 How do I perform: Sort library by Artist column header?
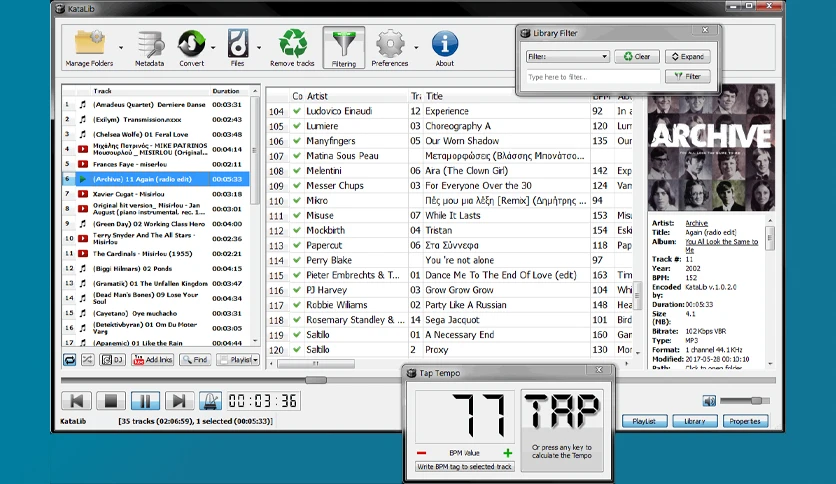(x=355, y=96)
